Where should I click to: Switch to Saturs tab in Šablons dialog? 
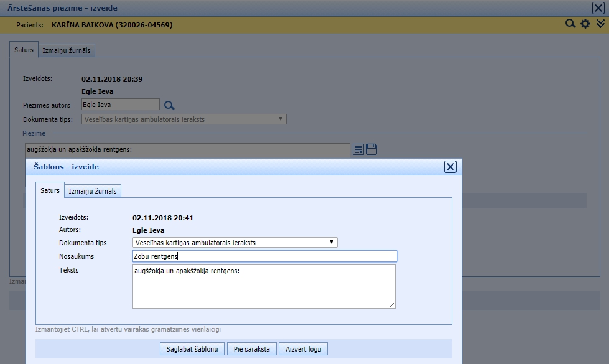[50, 190]
